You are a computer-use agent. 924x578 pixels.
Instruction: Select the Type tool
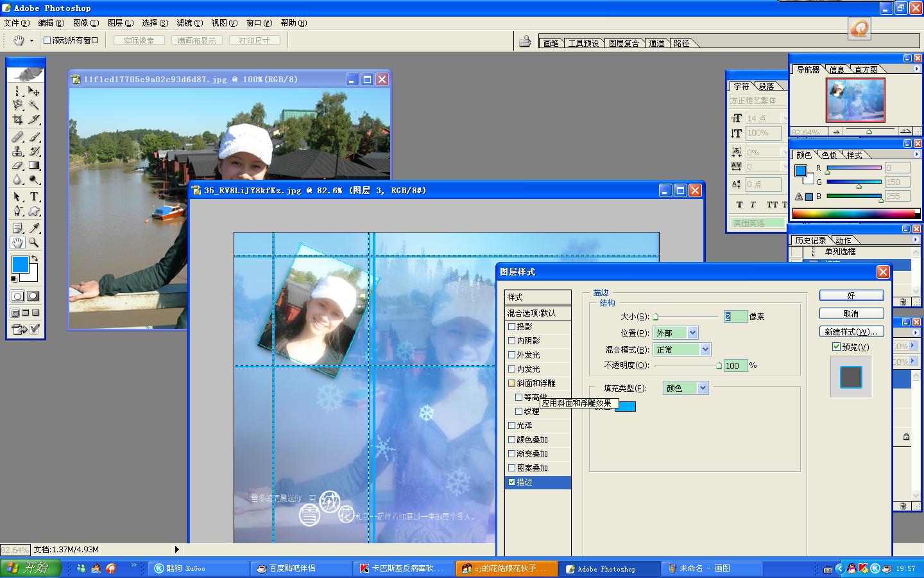coord(34,197)
